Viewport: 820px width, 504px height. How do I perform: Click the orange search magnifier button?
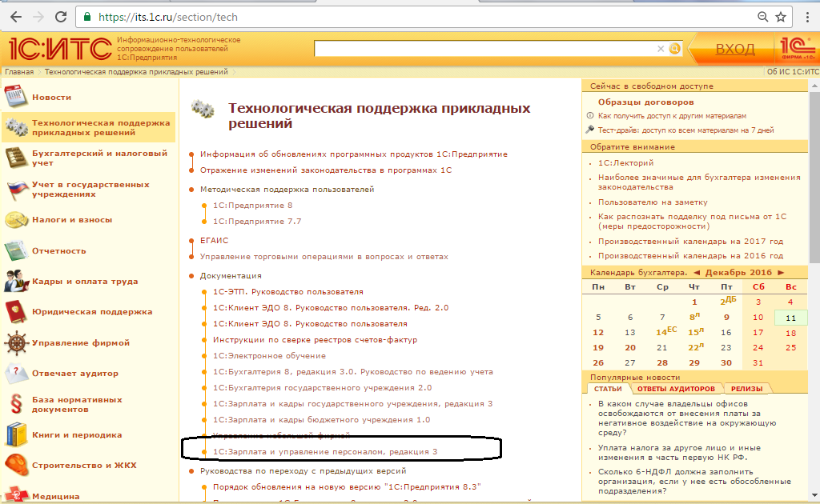point(675,49)
